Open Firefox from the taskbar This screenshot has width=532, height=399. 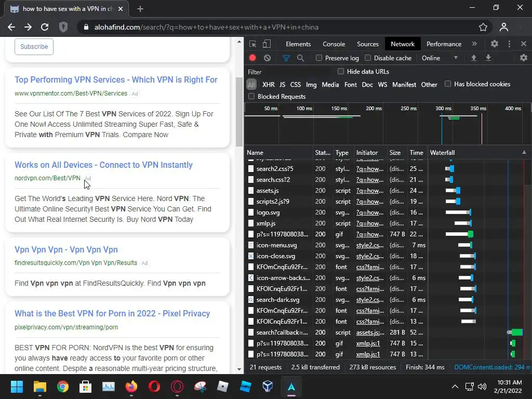pos(131,387)
